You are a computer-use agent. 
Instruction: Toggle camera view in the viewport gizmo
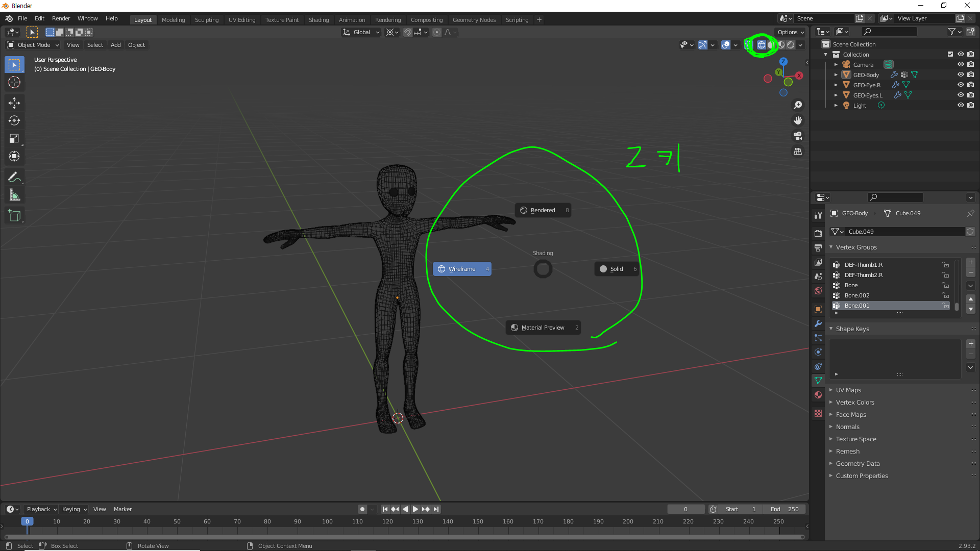pyautogui.click(x=798, y=136)
